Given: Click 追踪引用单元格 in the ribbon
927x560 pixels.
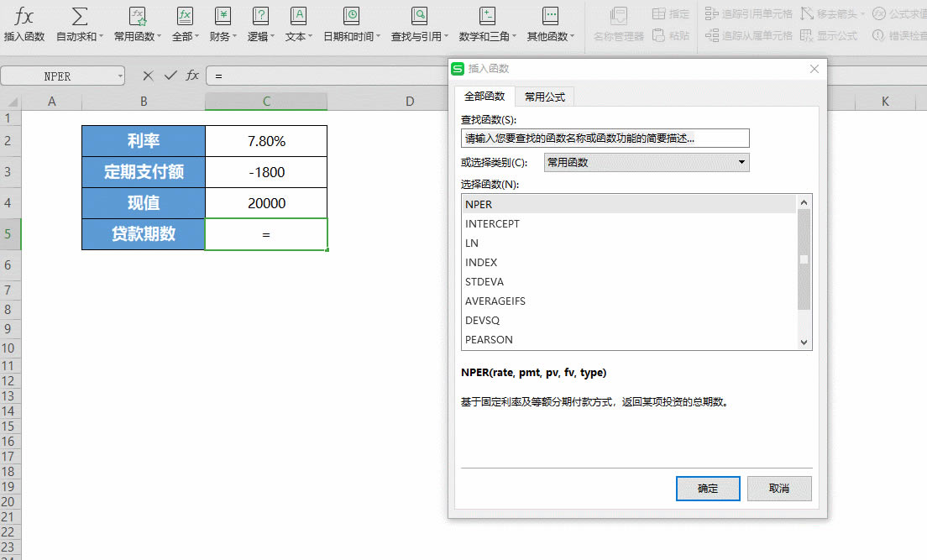Looking at the screenshot, I should click(748, 13).
